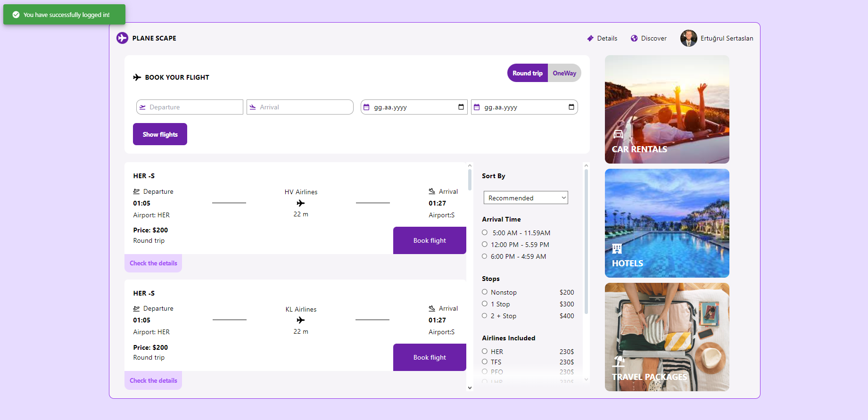Open the Recommended sort dropdown
868x420 pixels.
[526, 198]
